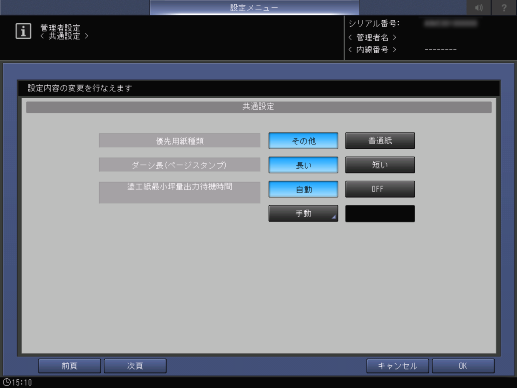Select 短い for ダーシ長

(380, 165)
